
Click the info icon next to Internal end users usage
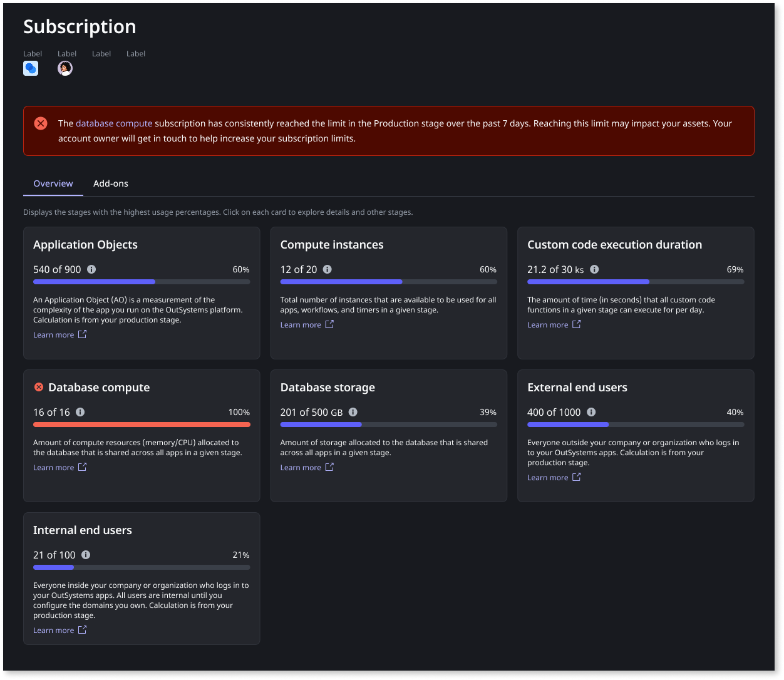tap(86, 555)
